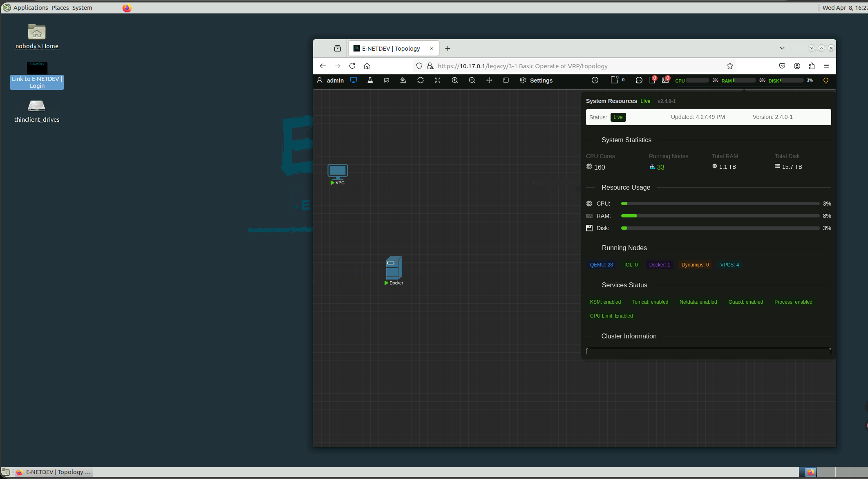The image size is (868, 479).
Task: Click the DISK usage bar in toolbar
Action: click(792, 81)
